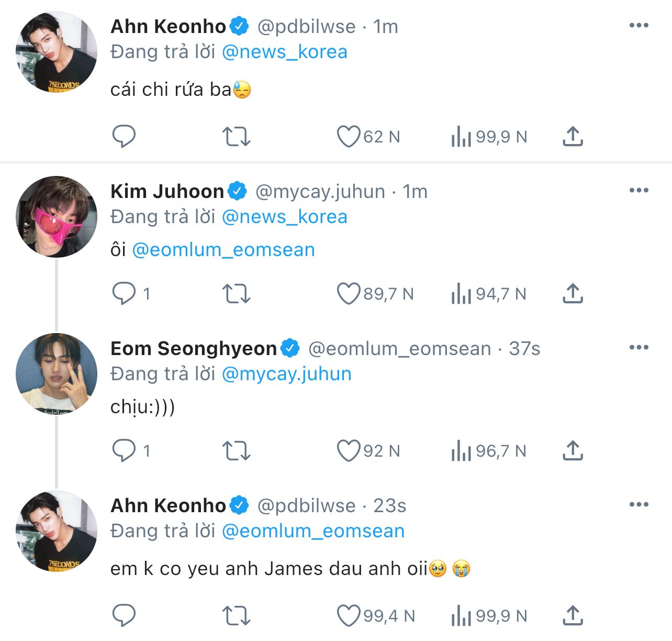Screen dimensions: 672x641
Task: Like Kim Juhoon's tweet
Action: (349, 294)
